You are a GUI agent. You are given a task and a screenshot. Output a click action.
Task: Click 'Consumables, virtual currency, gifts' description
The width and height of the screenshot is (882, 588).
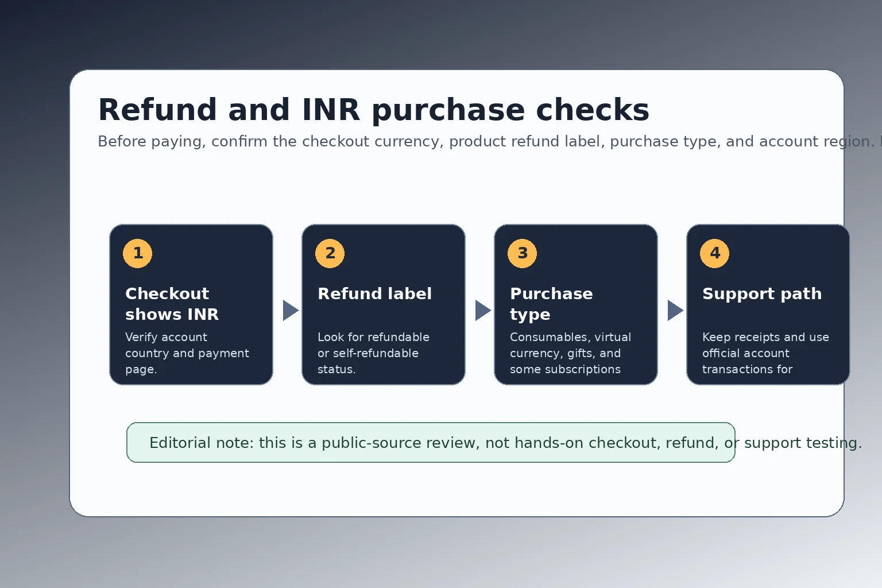[570, 353]
